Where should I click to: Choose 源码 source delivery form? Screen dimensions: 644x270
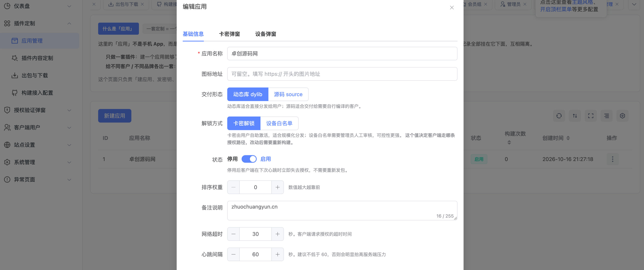[288, 94]
